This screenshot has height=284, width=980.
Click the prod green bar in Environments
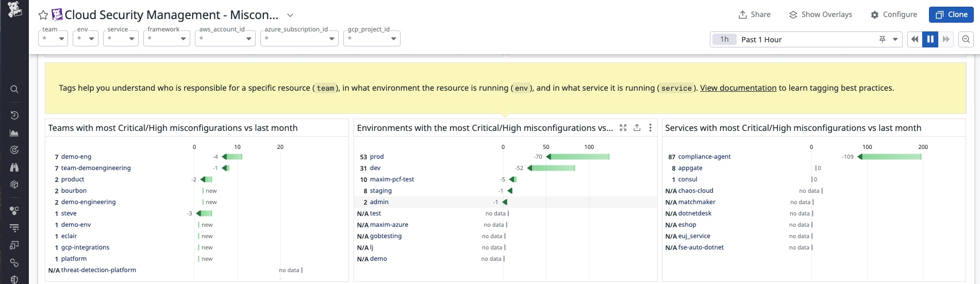579,157
